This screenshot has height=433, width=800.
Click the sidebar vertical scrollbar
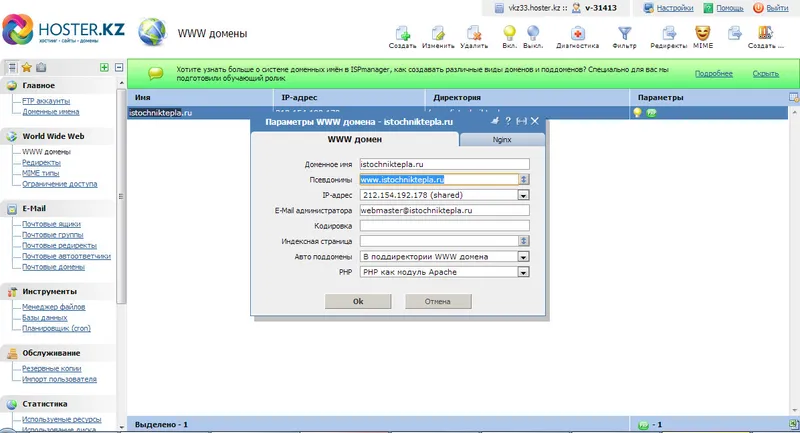pos(121,196)
